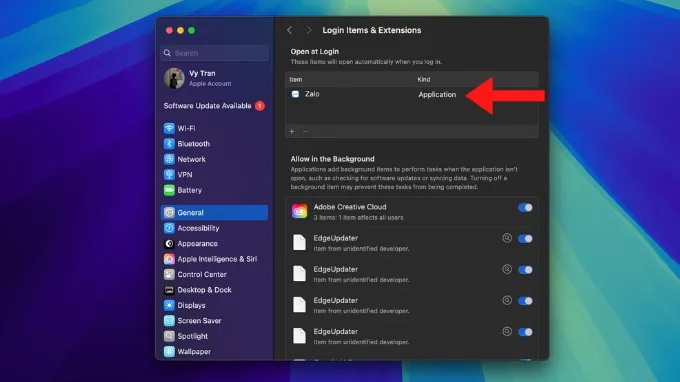Go back with the left chevron
680x382 pixels.
290,30
